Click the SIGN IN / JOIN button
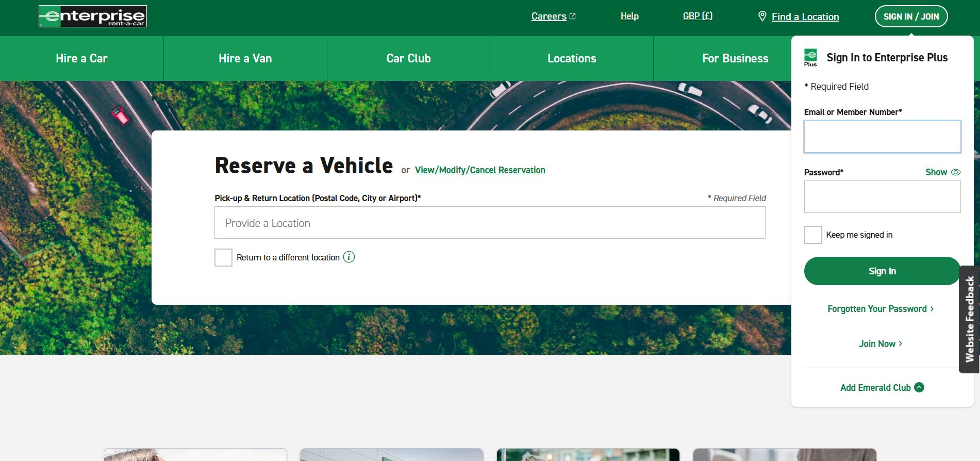Screen dimensions: 980x461 tap(911, 17)
